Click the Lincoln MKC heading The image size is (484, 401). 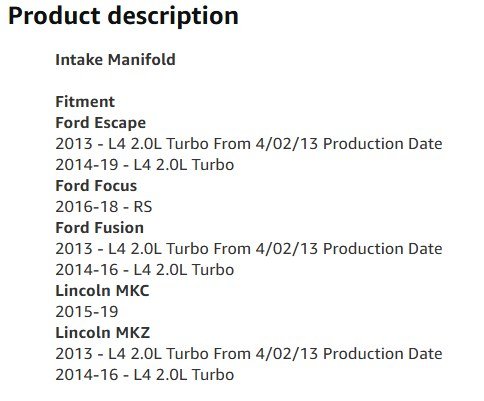click(102, 291)
